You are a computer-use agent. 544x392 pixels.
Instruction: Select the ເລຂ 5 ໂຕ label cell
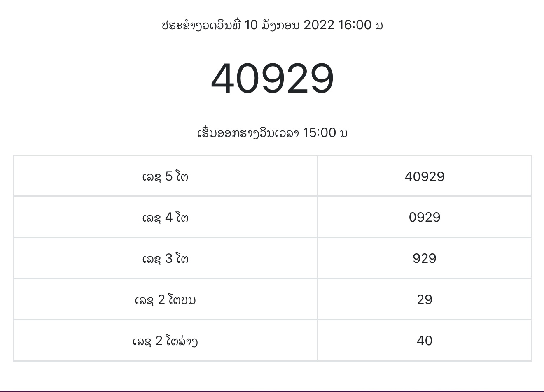tap(166, 176)
